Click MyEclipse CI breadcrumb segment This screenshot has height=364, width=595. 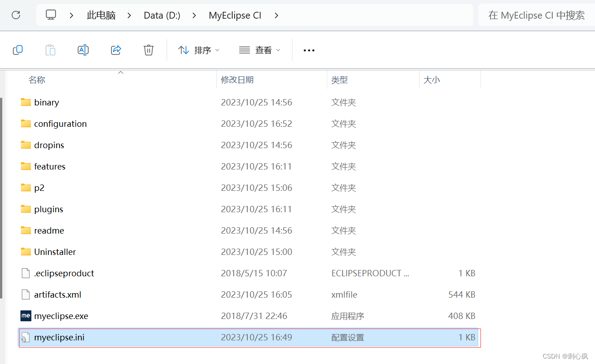click(235, 15)
